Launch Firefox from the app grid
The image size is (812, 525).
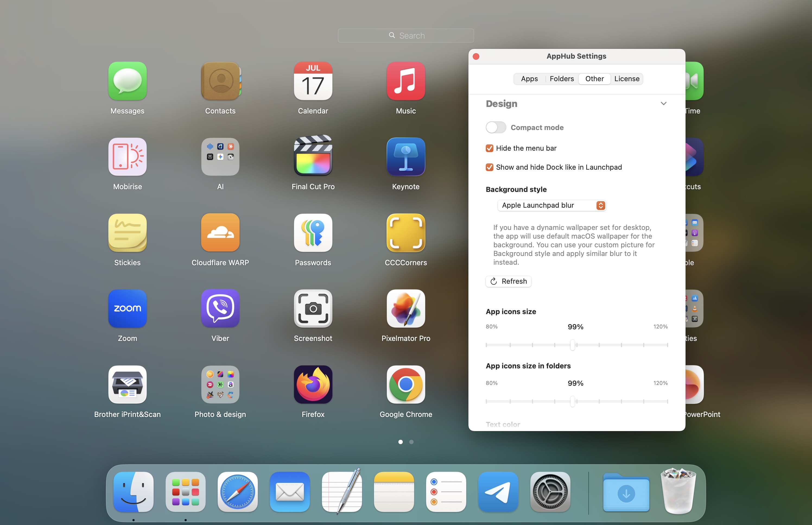click(313, 385)
